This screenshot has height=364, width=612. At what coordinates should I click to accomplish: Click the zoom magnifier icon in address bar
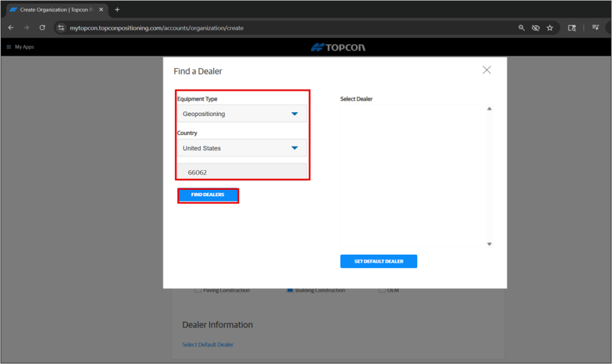point(521,28)
